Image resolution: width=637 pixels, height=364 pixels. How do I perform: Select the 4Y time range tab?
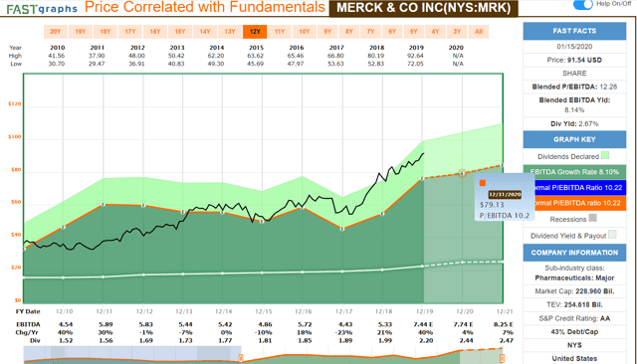click(x=435, y=32)
